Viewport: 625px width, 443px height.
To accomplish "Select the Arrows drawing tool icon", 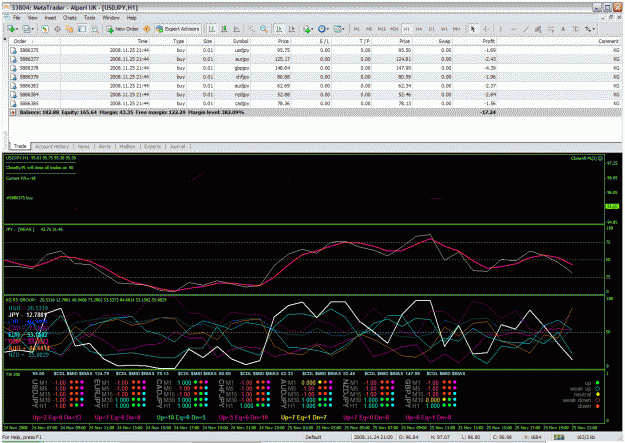I will [588, 29].
